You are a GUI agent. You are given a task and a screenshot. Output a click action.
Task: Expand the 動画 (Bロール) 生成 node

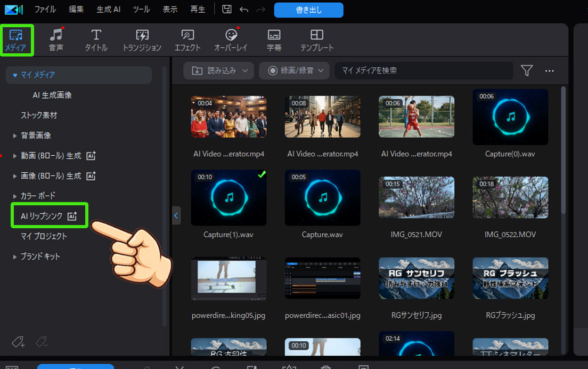tap(14, 156)
